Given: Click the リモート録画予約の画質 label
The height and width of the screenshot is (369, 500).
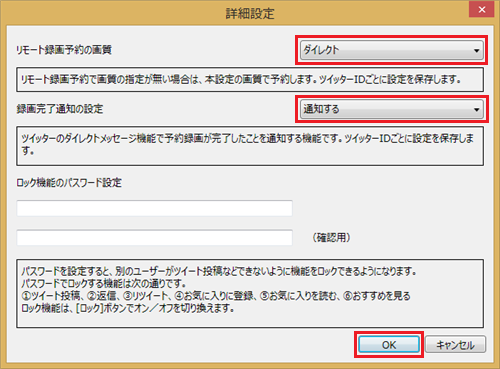Looking at the screenshot, I should [x=64, y=50].
